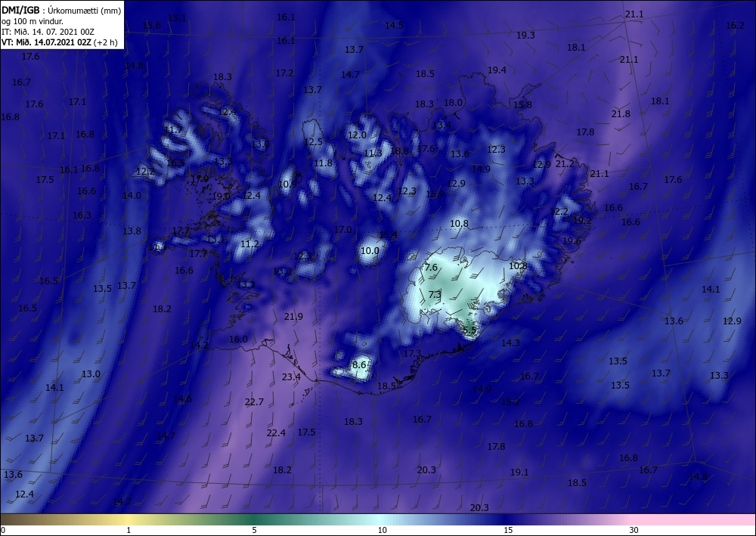Image resolution: width=756 pixels, height=536 pixels.
Task: Select the 17.2 map value
Action: (x=285, y=73)
